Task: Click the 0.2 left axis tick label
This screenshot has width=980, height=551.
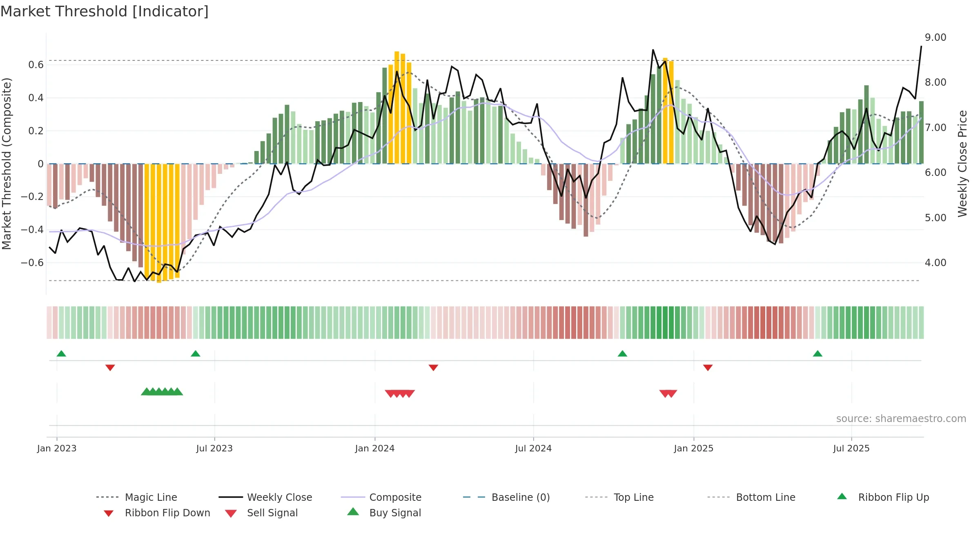Action: (x=36, y=131)
